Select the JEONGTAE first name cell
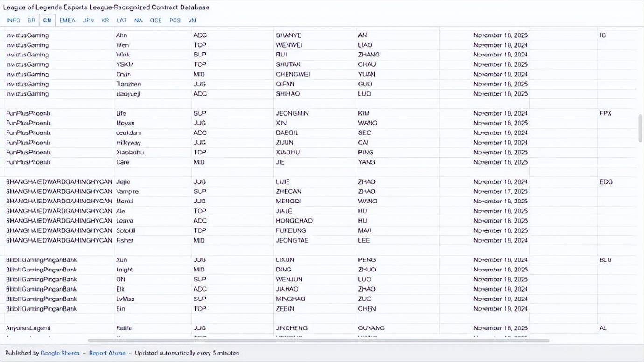Viewport: 644px width, 362px height. point(315,240)
